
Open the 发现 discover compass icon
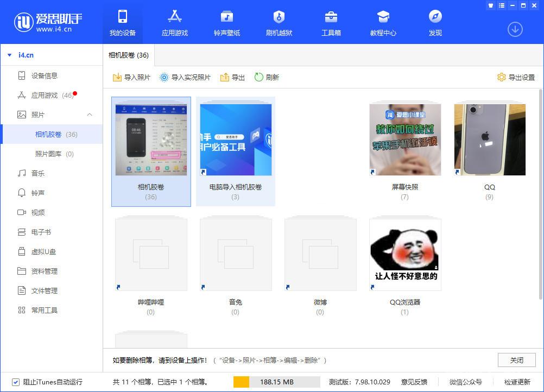pyautogui.click(x=434, y=16)
